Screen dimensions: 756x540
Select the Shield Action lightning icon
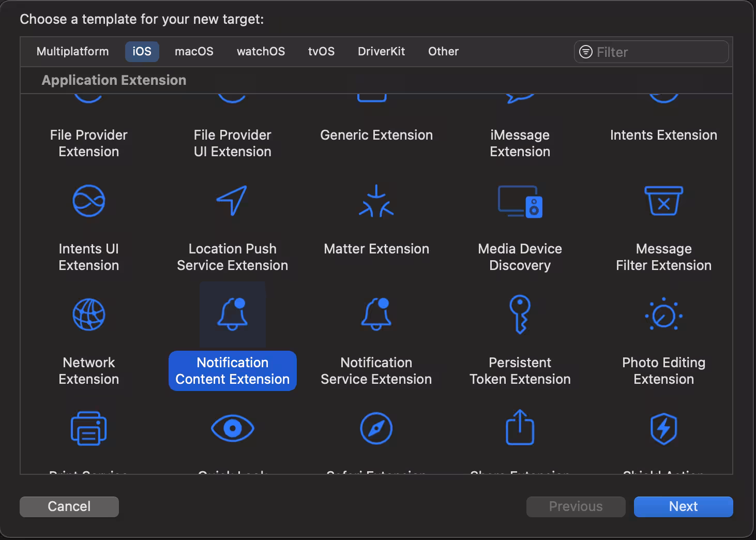[x=663, y=428]
